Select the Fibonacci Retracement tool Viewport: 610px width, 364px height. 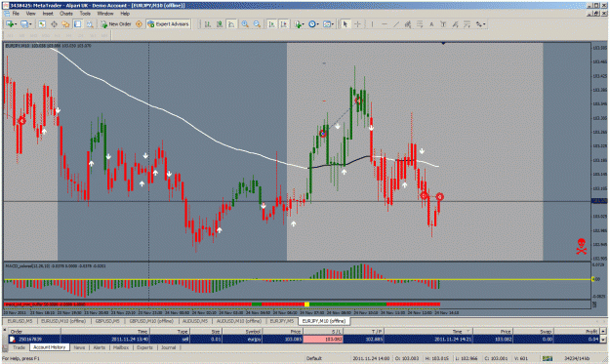tap(420, 24)
